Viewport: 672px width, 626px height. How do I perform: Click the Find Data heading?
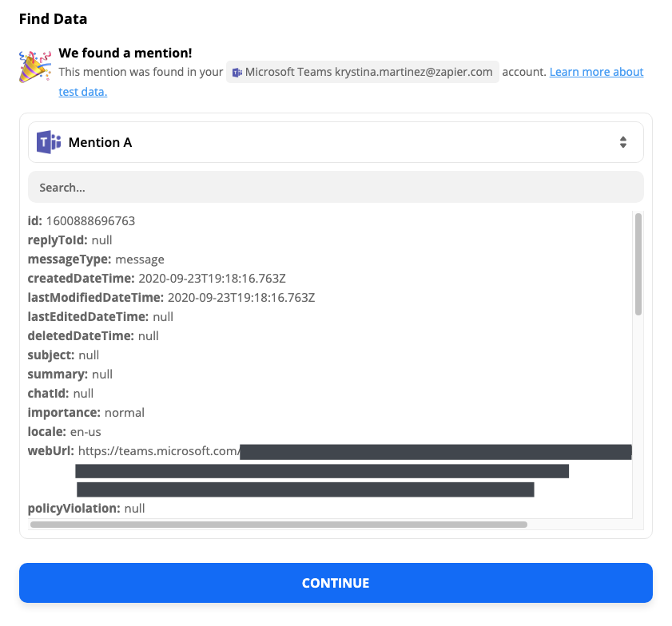(53, 18)
